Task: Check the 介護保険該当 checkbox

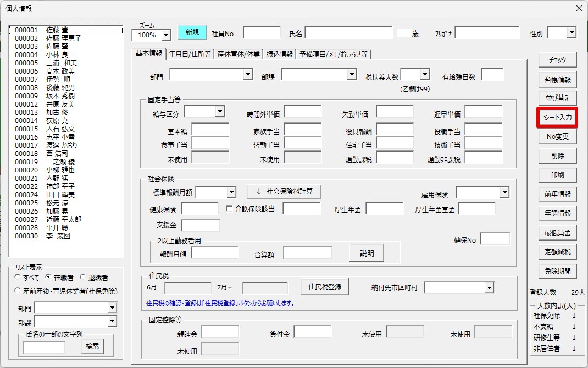Action: click(229, 209)
